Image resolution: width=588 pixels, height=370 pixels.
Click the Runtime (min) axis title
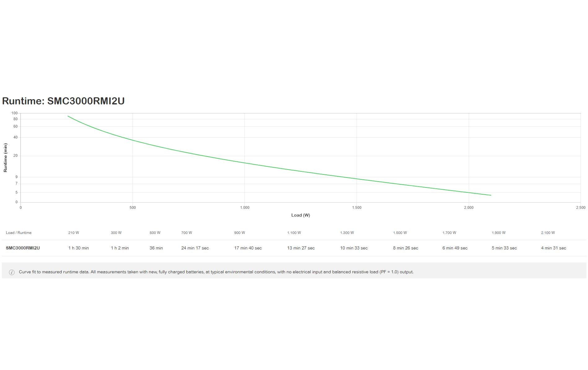click(5, 157)
